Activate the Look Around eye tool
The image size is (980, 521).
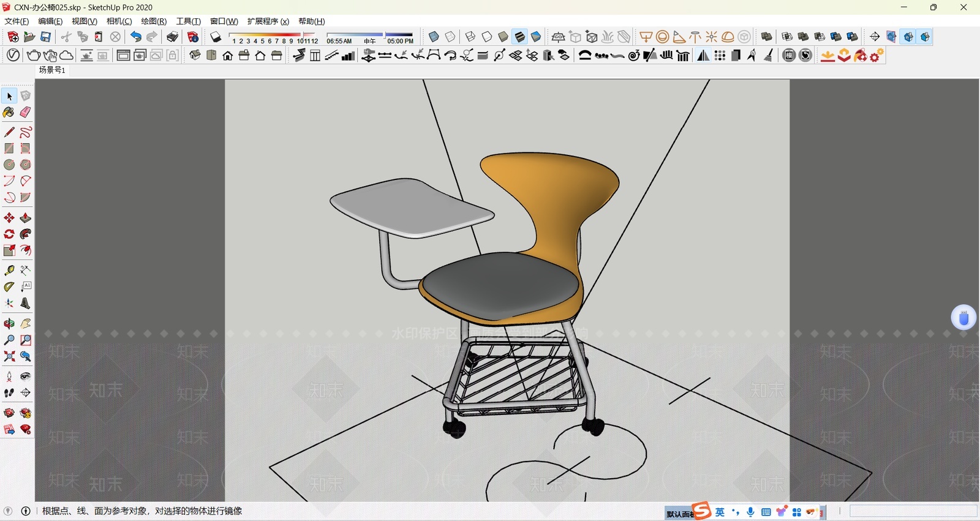click(25, 376)
